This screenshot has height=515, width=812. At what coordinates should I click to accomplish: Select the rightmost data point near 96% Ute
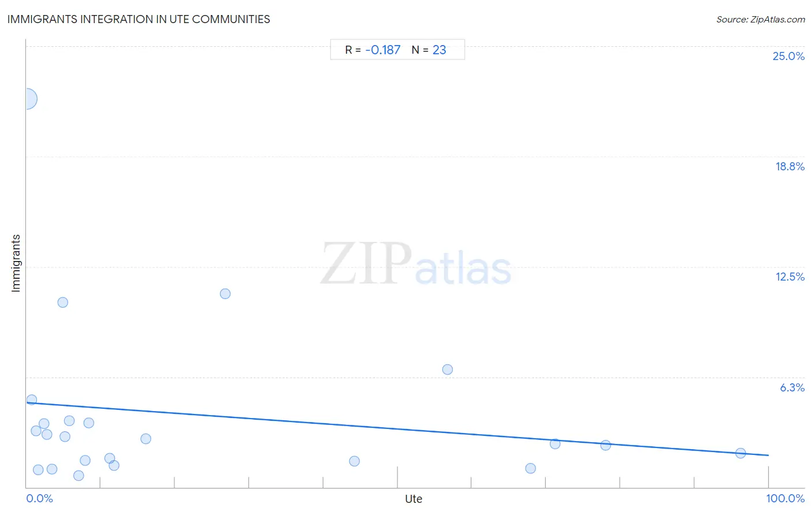(x=741, y=453)
